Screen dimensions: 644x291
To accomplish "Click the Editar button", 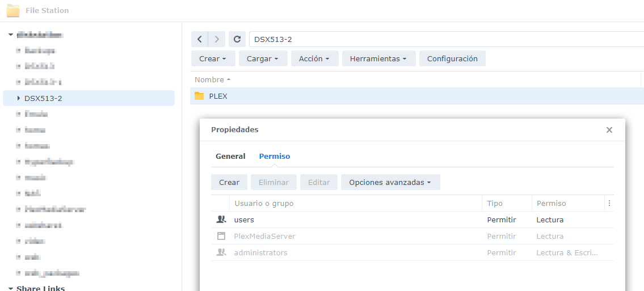I will click(319, 182).
